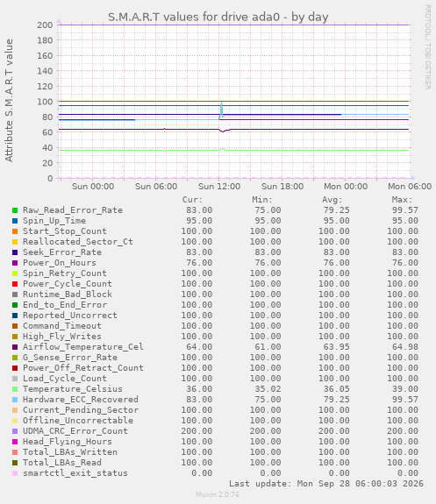The image size is (436, 504).
Task: Click the Mon 00:00 time axis label
Action: [346, 187]
